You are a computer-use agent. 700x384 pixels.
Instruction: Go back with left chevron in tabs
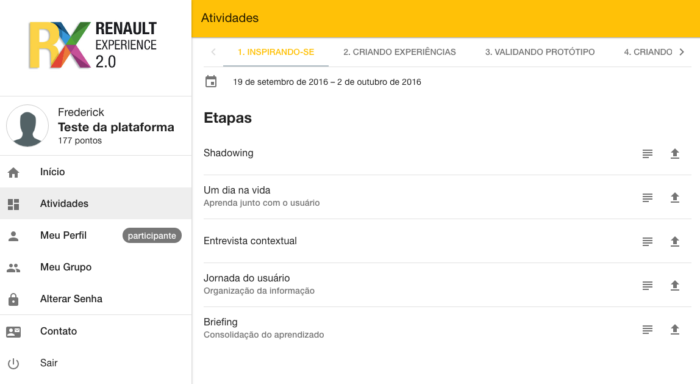coord(213,52)
